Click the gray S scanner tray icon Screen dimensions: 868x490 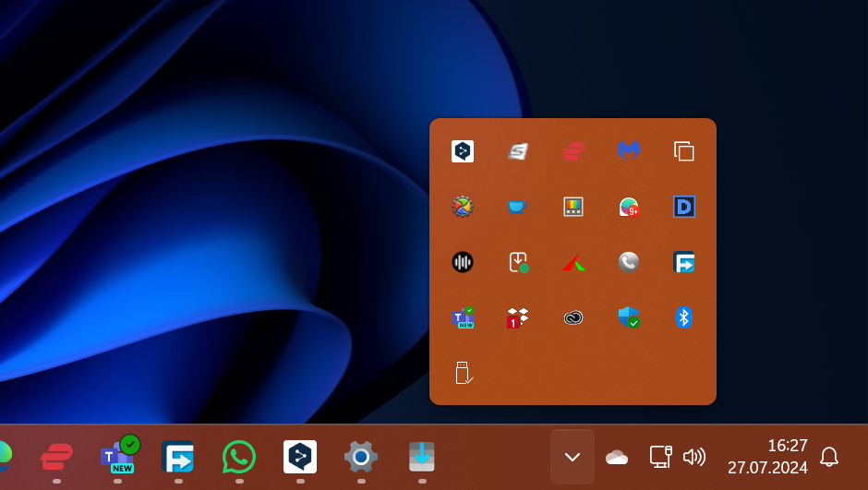[518, 151]
